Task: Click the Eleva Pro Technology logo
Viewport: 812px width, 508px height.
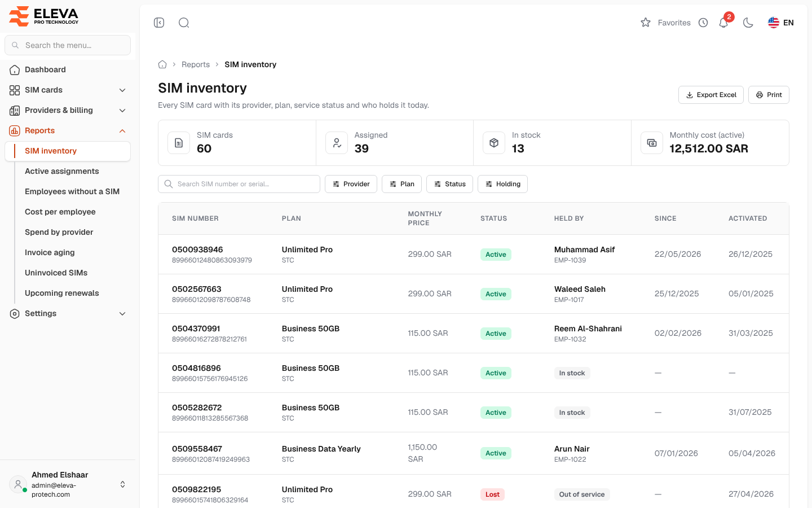Action: pos(44,16)
